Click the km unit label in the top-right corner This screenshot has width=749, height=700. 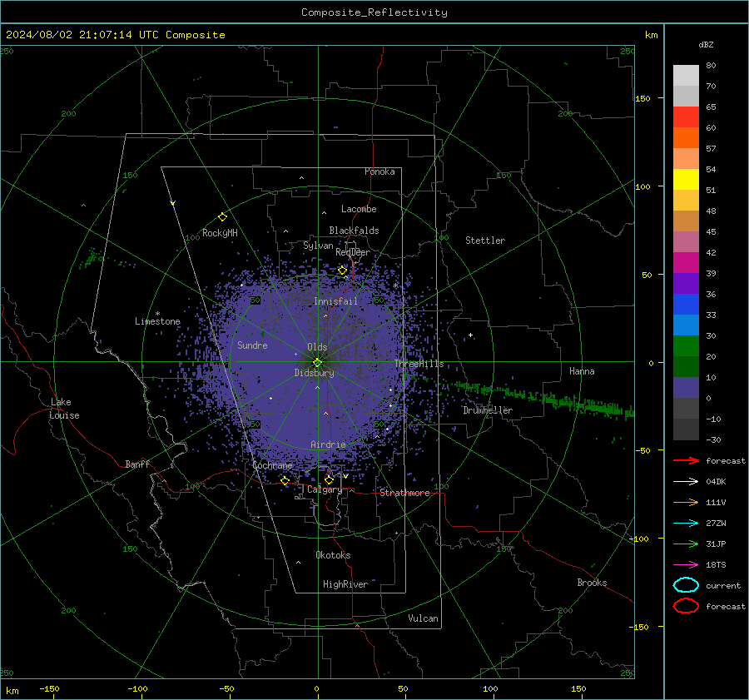point(651,35)
